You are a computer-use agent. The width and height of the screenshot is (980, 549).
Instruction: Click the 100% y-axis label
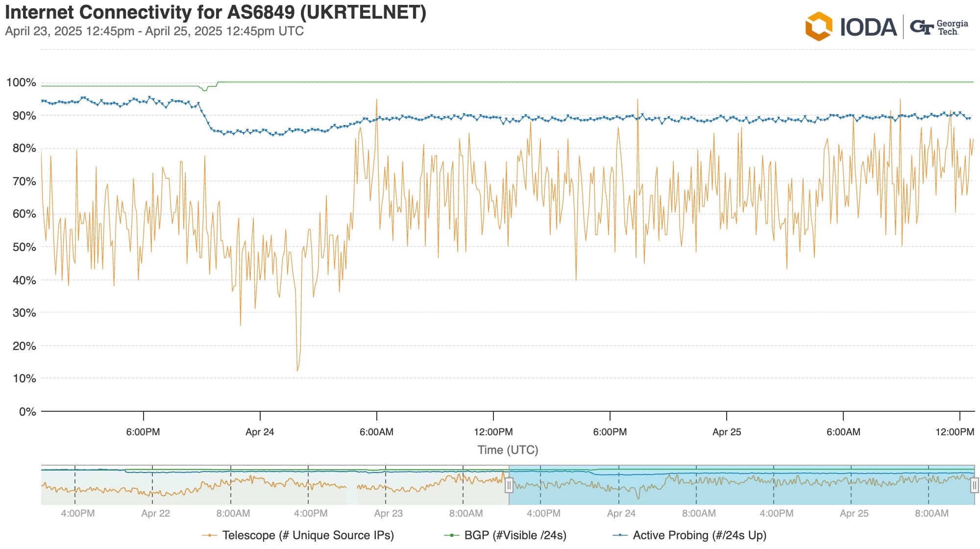pyautogui.click(x=21, y=82)
